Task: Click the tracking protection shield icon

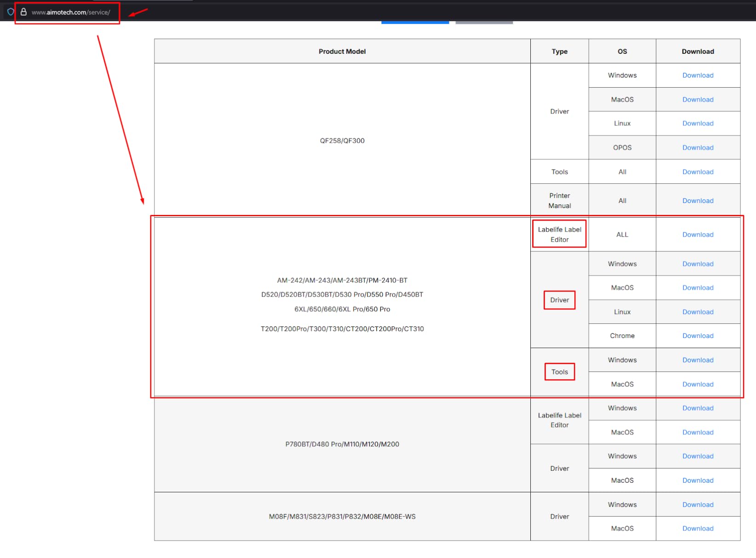Action: (11, 12)
